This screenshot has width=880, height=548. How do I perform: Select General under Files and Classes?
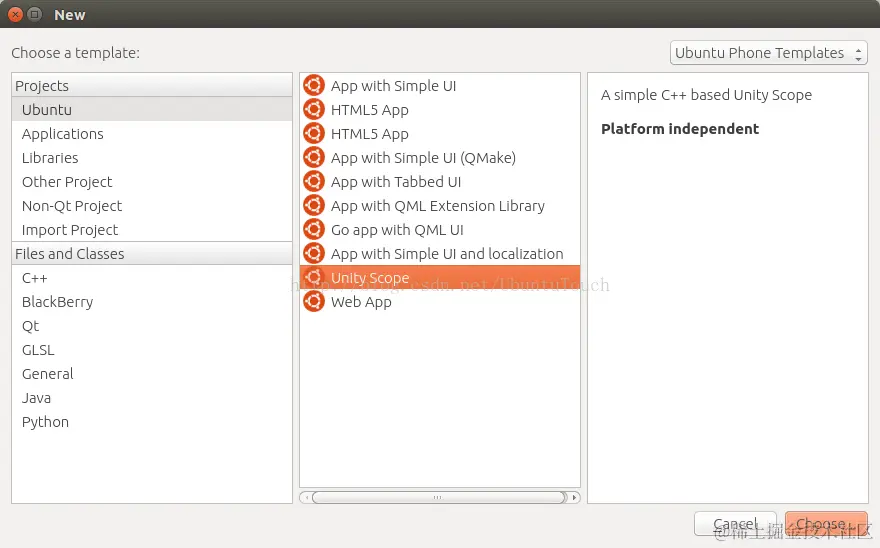pos(152,374)
